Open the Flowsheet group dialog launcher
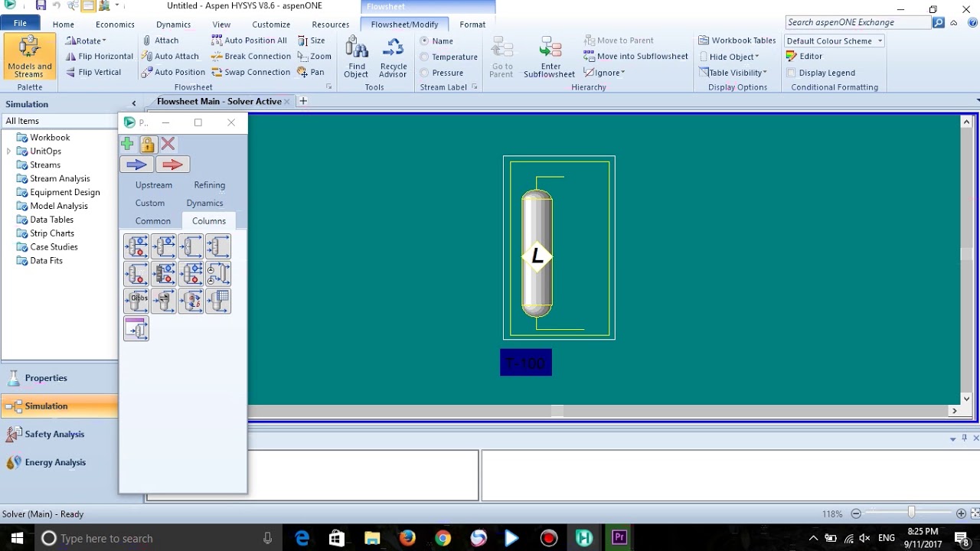Viewport: 980px width, 551px height. point(329,87)
